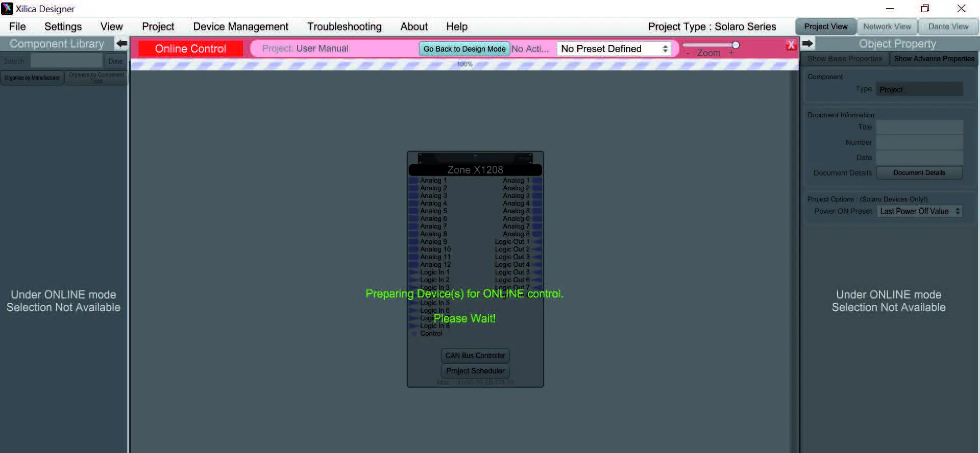The width and height of the screenshot is (980, 453).
Task: Click the Done button in Component Library
Action: (115, 61)
